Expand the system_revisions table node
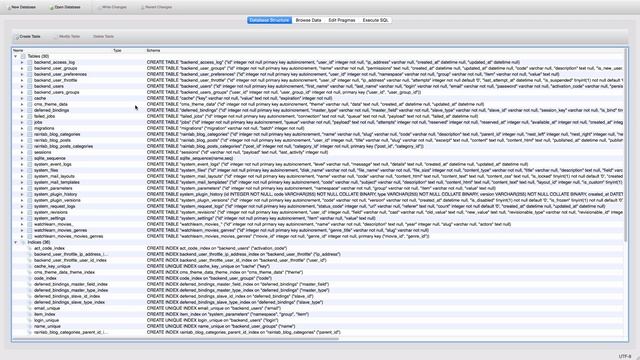Screen dimensions: 640x360 coord(22,212)
